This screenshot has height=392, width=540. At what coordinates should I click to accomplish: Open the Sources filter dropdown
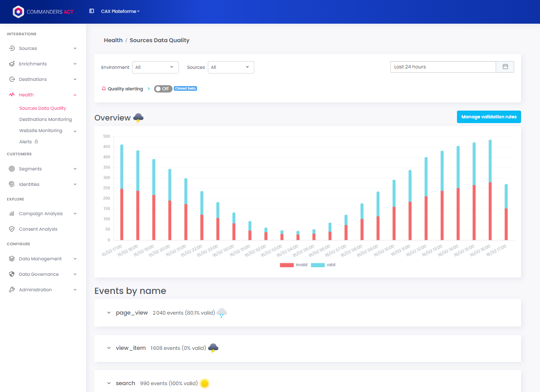[x=231, y=67]
